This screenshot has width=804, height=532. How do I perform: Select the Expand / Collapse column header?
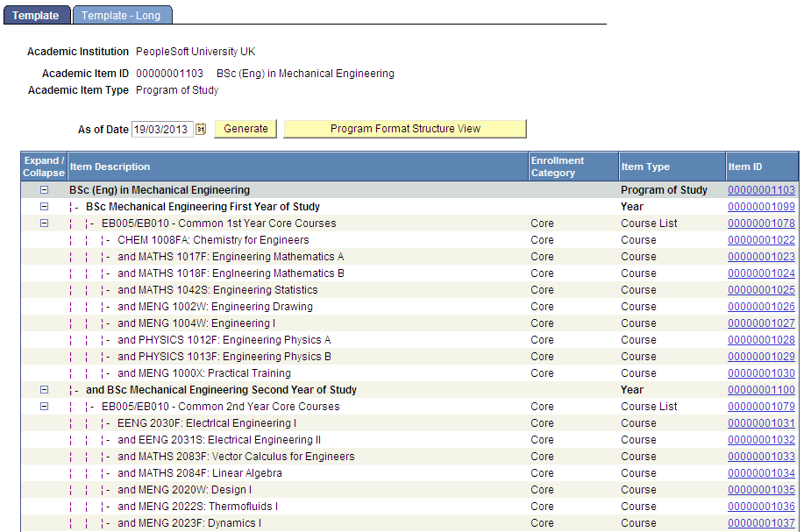[x=44, y=167]
